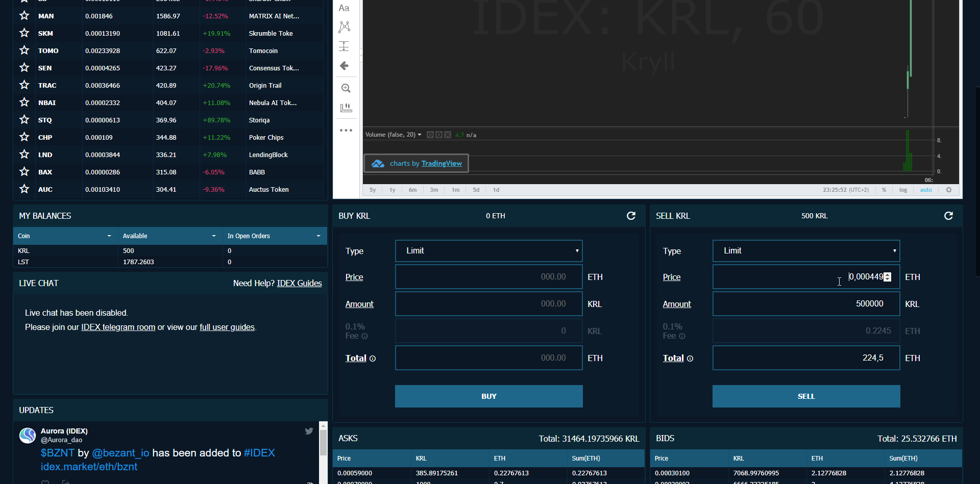Select the price range measurement tool
Screen dimensions: 980x484
point(345,46)
